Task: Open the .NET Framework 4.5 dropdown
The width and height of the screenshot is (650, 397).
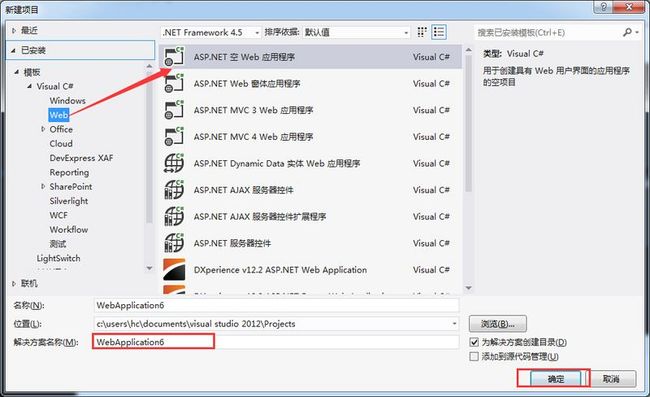Action: 211,32
